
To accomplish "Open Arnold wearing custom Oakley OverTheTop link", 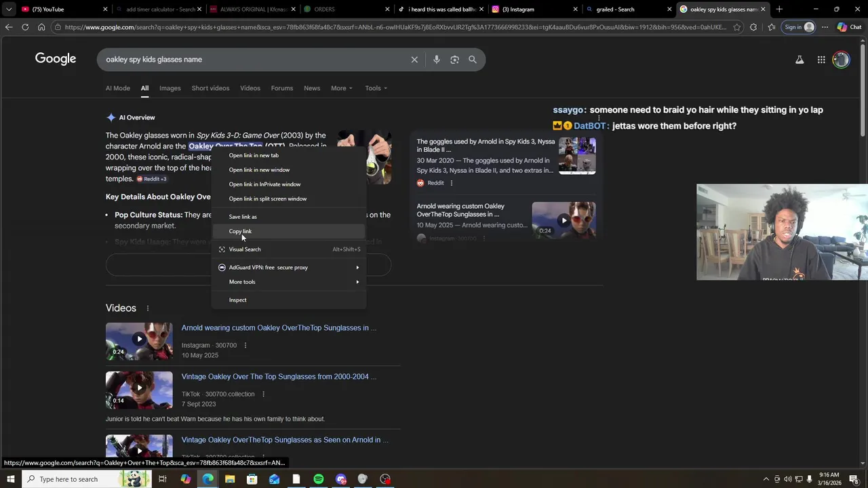I will 279,328.
